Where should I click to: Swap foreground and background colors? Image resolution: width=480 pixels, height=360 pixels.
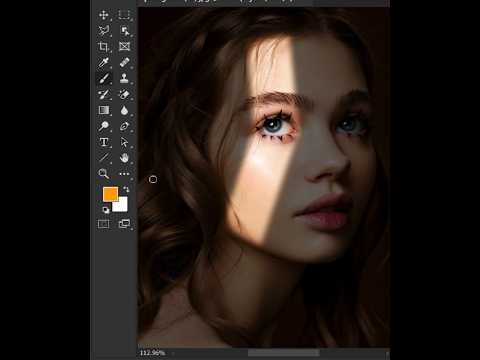pos(126,189)
